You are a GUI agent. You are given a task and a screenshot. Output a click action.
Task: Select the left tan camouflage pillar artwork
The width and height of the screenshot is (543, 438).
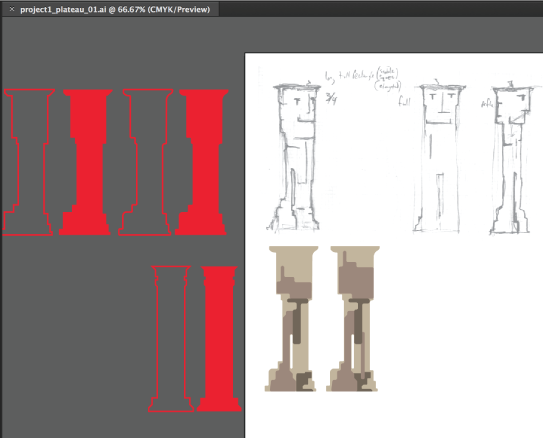pyautogui.click(x=292, y=319)
